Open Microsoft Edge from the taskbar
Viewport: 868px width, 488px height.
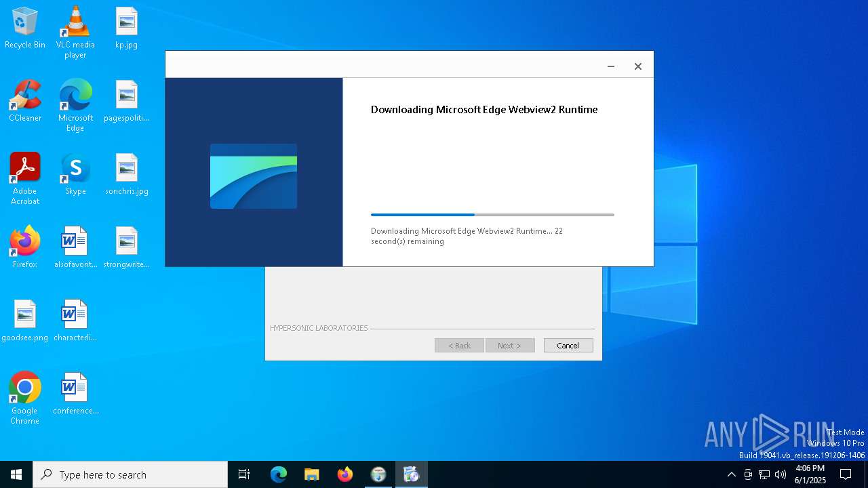coord(279,474)
